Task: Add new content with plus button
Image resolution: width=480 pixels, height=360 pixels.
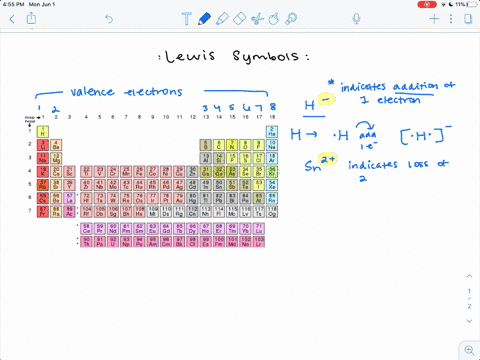Action: [x=434, y=19]
